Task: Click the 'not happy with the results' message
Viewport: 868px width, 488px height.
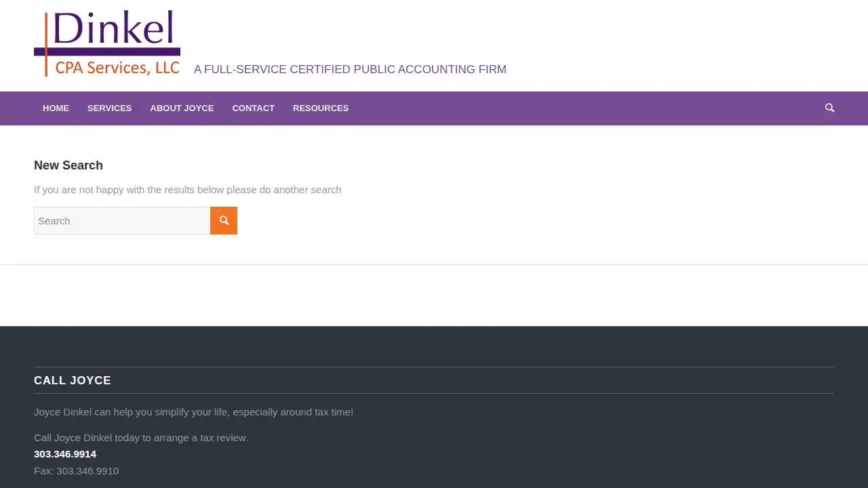Action: click(x=188, y=190)
